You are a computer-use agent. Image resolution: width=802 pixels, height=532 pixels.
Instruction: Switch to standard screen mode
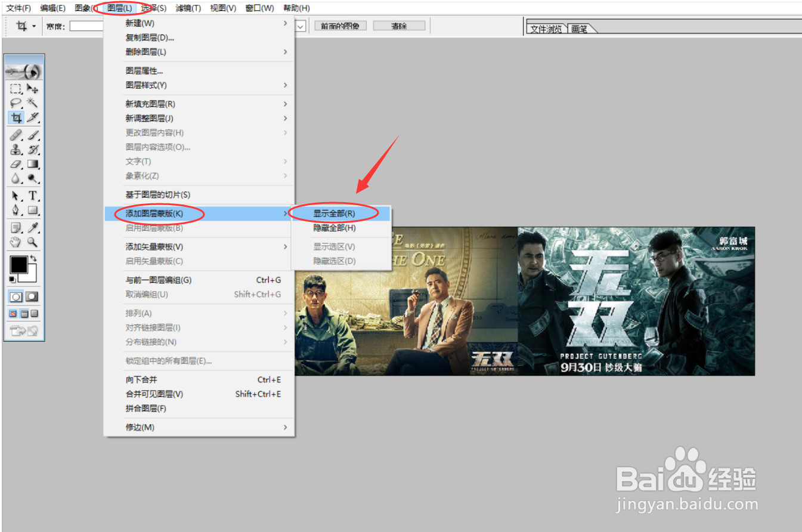(x=13, y=314)
